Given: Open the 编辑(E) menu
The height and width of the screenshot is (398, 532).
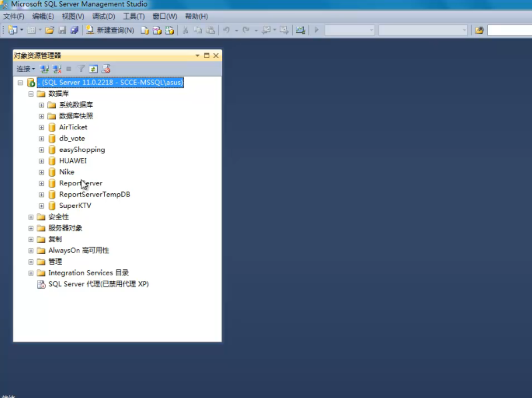Looking at the screenshot, I should [x=43, y=16].
